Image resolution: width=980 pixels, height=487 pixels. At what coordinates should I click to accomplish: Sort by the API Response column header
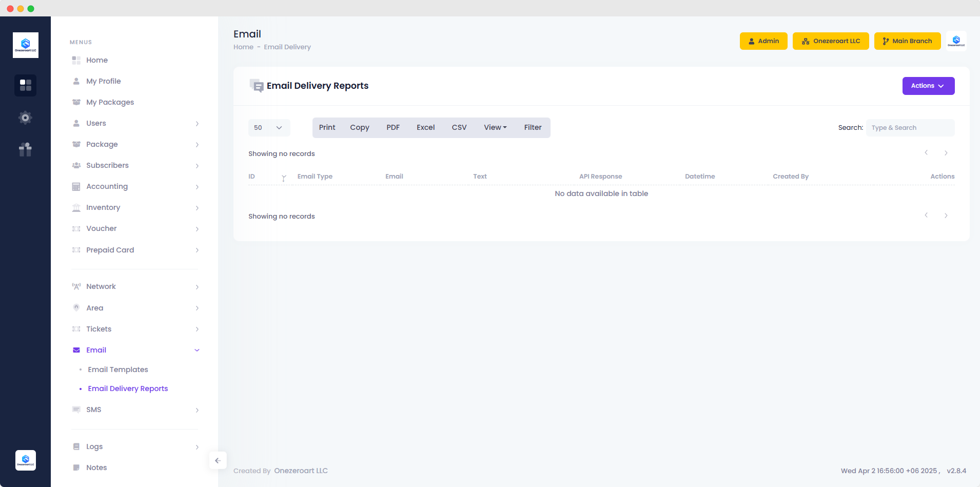pos(600,177)
